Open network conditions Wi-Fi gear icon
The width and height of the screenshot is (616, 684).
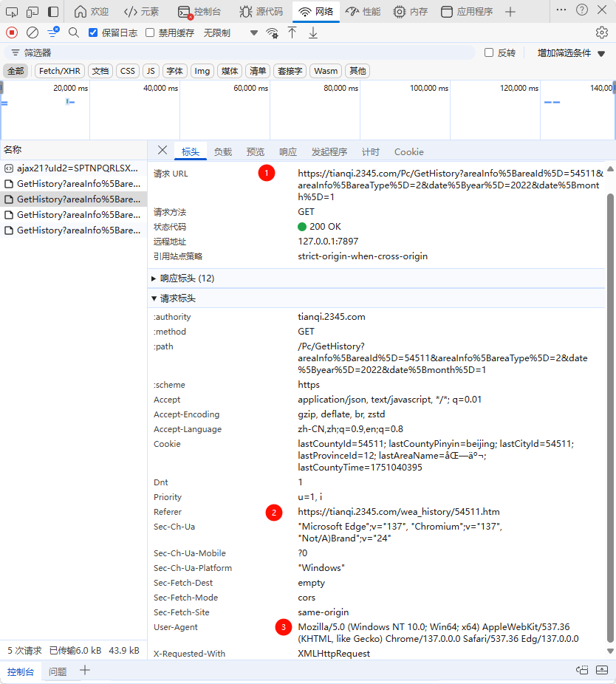coord(273,33)
